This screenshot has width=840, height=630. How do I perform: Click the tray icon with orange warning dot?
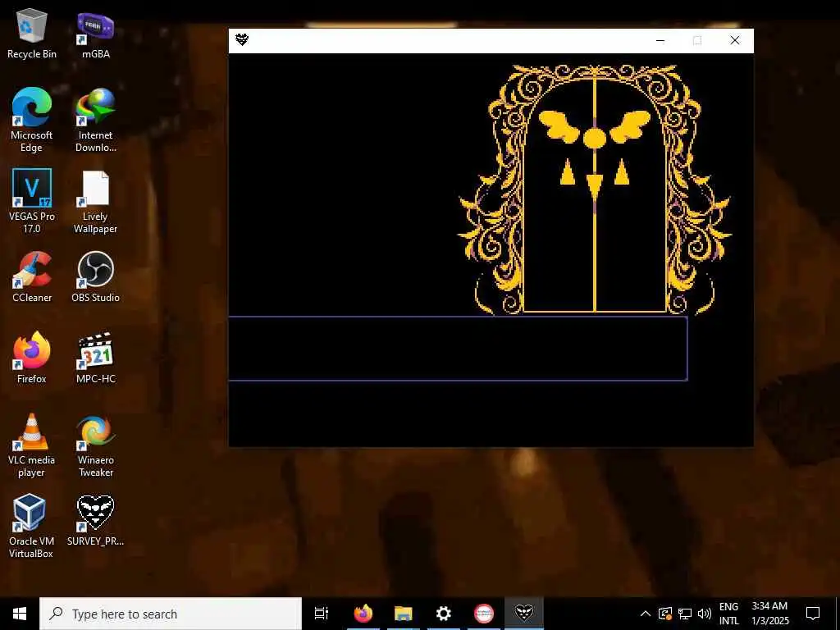(665, 614)
